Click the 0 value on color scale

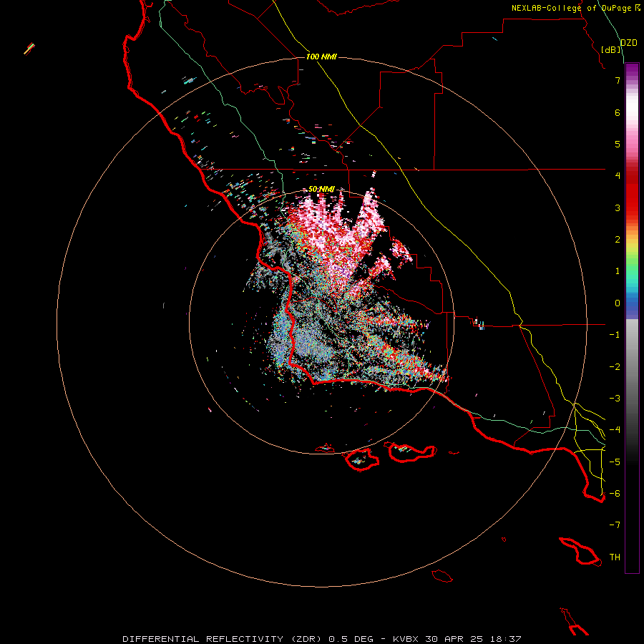tap(618, 303)
